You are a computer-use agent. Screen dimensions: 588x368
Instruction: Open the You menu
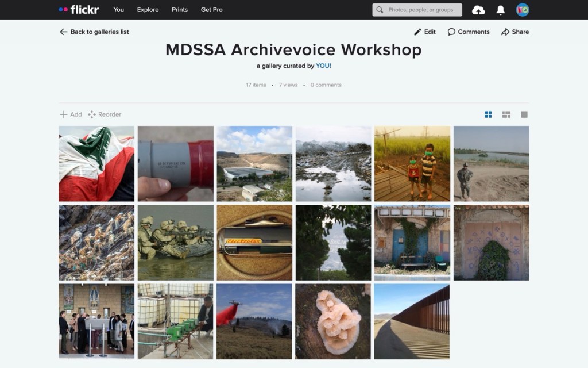pyautogui.click(x=118, y=10)
